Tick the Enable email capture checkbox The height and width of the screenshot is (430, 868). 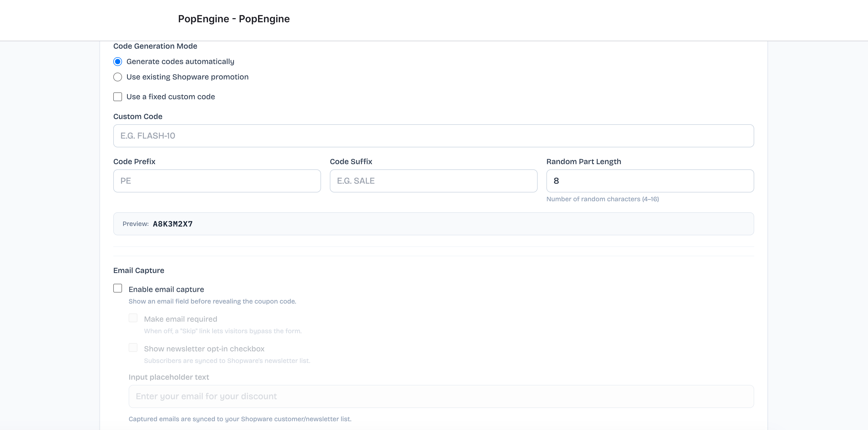[x=118, y=288]
